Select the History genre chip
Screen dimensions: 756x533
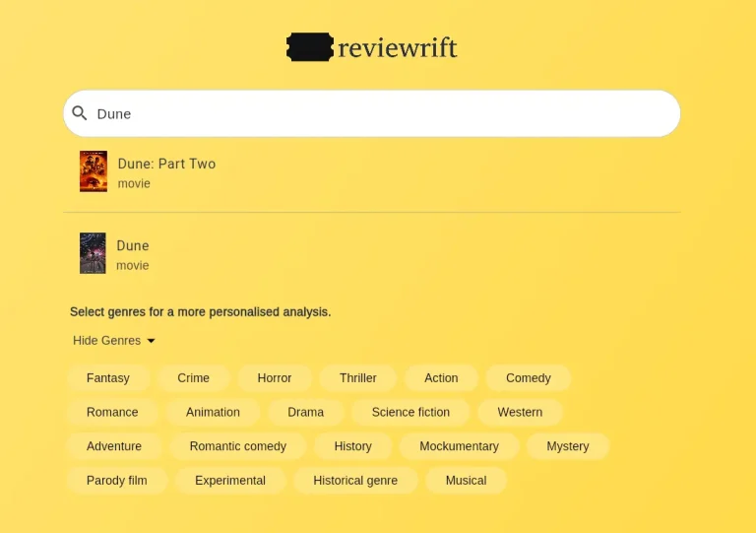click(353, 446)
